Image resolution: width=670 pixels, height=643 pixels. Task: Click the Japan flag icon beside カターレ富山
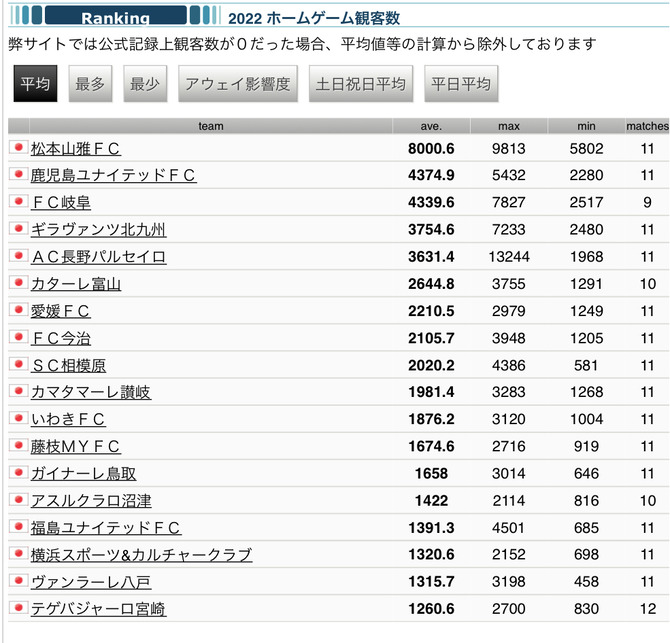pos(18,283)
